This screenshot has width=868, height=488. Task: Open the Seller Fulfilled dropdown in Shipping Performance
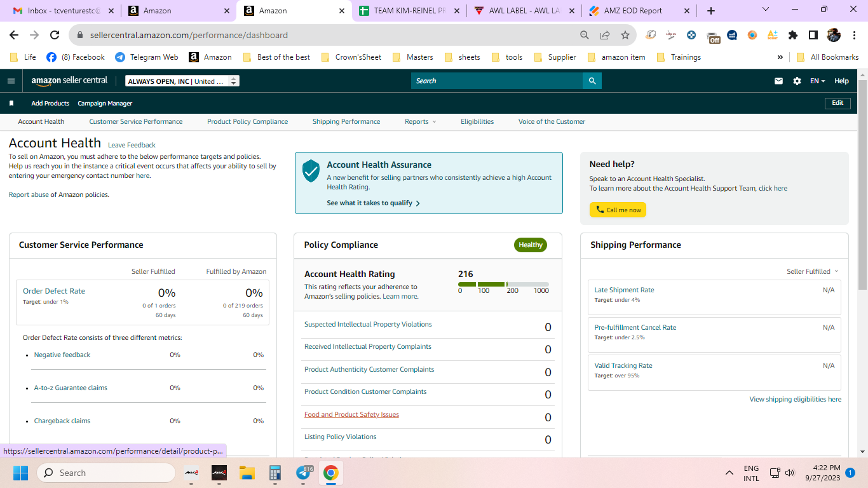[x=813, y=271]
